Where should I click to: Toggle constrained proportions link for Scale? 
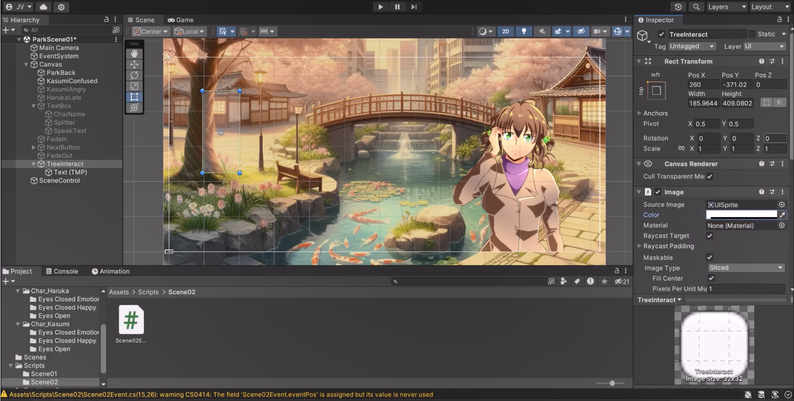coord(682,148)
